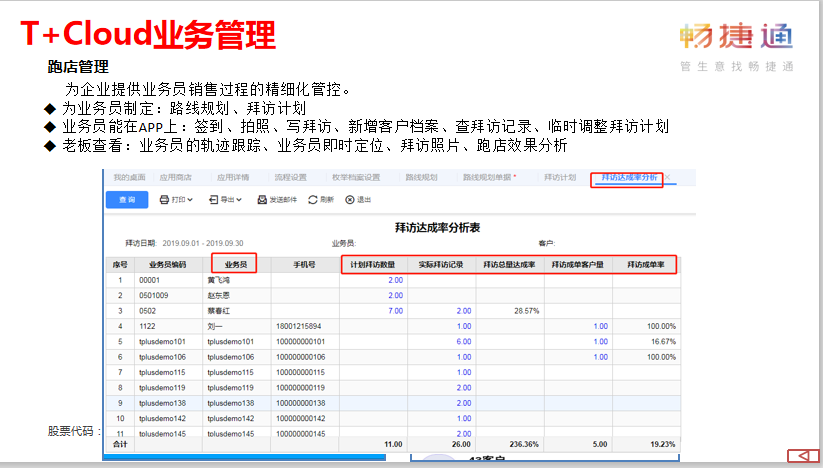
Task: Click the 刷新 refresh icon
Action: [313, 200]
